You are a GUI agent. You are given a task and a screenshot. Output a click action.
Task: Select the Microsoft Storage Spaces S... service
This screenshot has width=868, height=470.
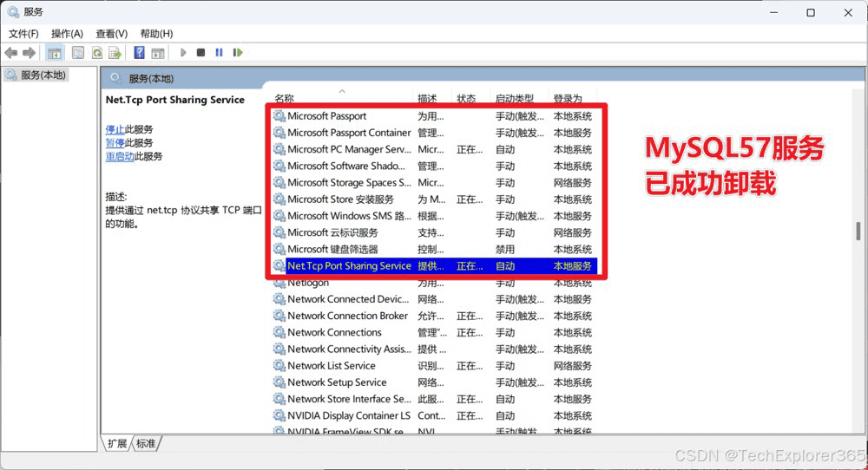pos(349,182)
